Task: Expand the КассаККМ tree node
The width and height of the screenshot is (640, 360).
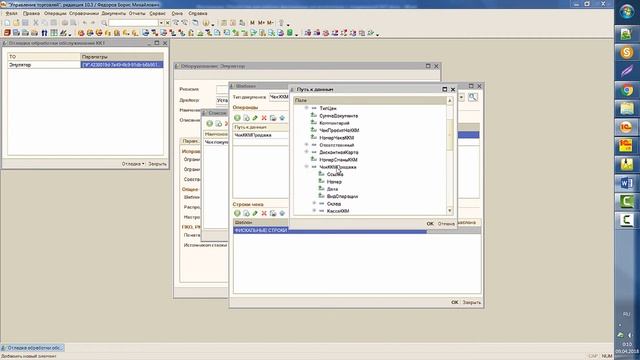Action: [x=314, y=211]
